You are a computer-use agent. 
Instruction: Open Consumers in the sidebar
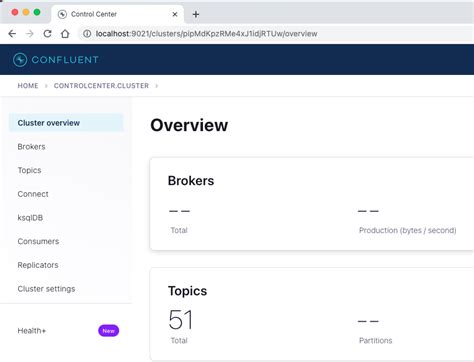click(38, 241)
